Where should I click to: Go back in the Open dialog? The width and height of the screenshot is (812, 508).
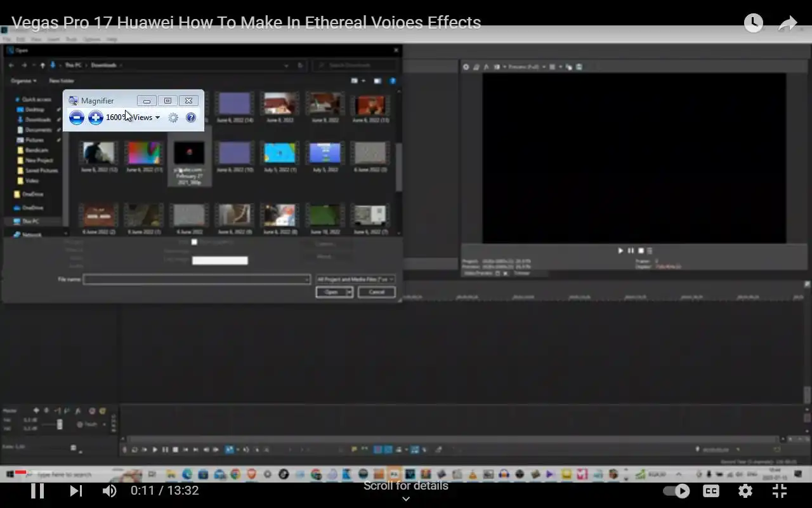(x=11, y=65)
